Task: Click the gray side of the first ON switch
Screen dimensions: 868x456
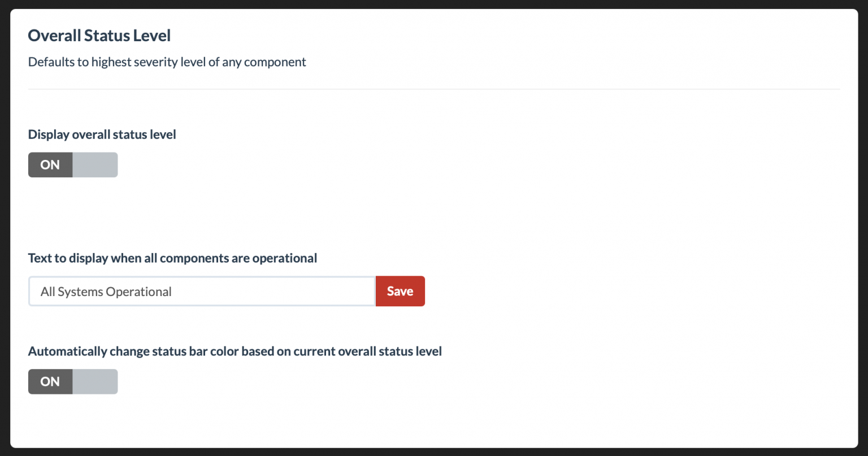Action: coord(94,164)
